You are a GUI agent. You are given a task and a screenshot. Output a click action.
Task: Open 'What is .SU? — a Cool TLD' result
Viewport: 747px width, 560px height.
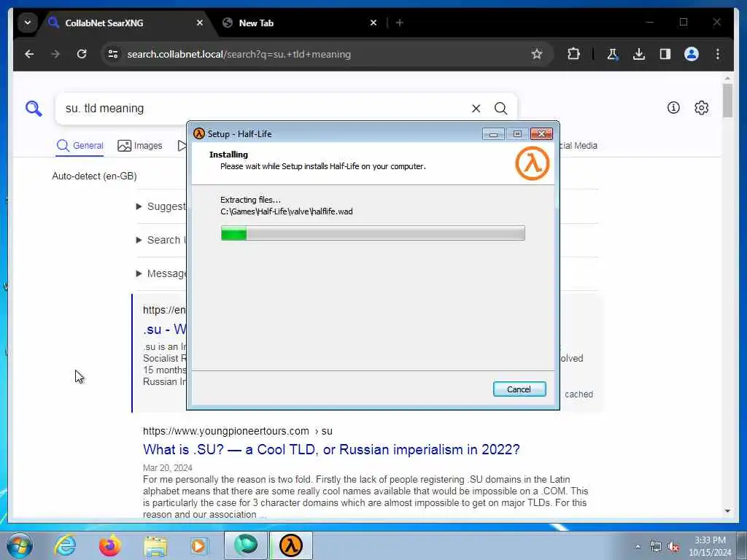pyautogui.click(x=331, y=449)
